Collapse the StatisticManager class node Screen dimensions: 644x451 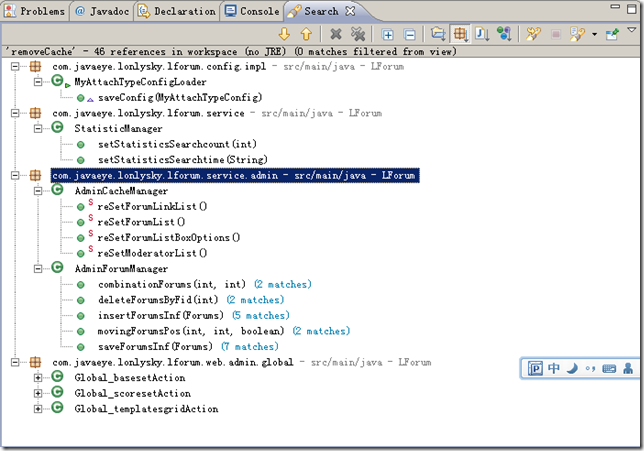coord(38,129)
